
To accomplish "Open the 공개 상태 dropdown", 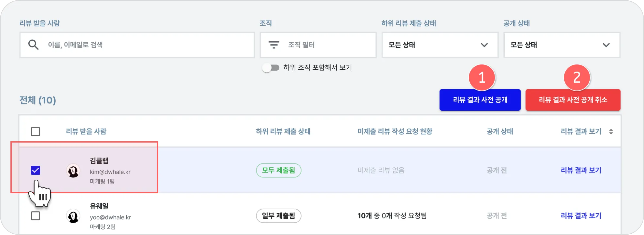I will [x=562, y=45].
